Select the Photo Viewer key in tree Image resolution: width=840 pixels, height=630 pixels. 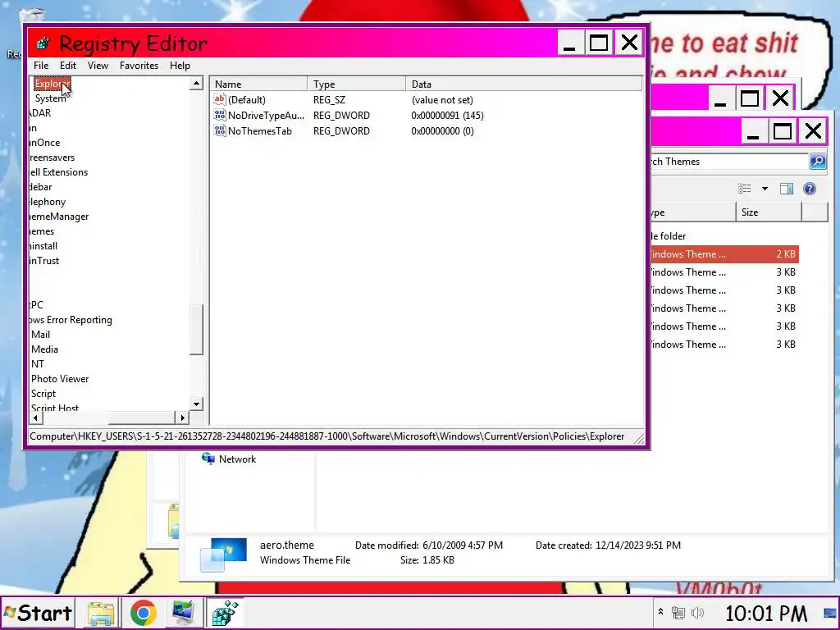coord(60,379)
